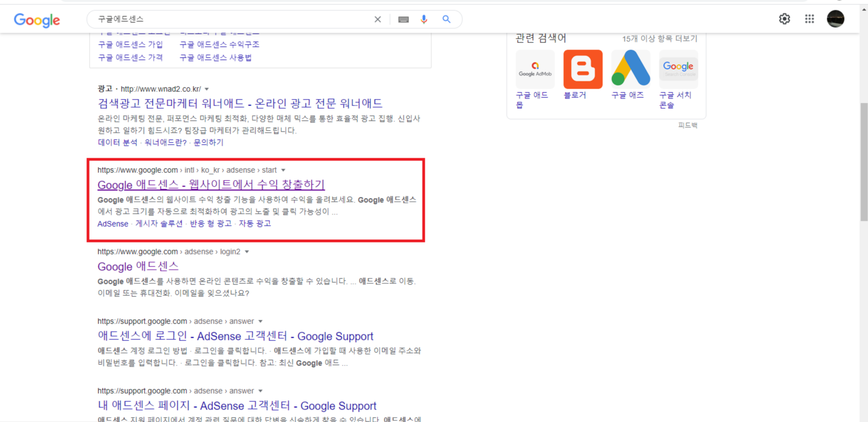The image size is (868, 422).
Task: Open the 구글 애즈 label link
Action: (x=627, y=95)
